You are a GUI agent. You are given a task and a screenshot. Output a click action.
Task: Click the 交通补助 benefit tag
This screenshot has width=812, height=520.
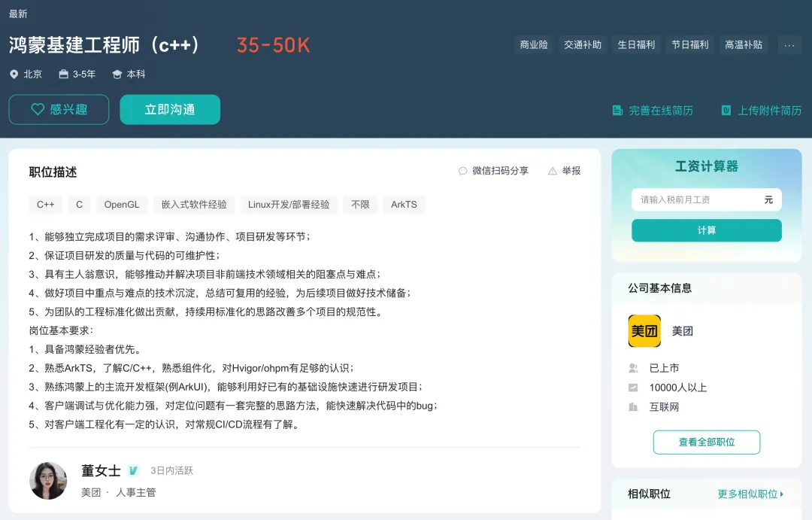(x=583, y=45)
